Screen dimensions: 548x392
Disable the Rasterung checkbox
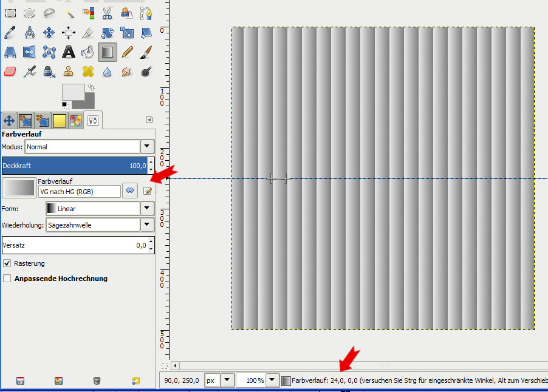coord(7,263)
